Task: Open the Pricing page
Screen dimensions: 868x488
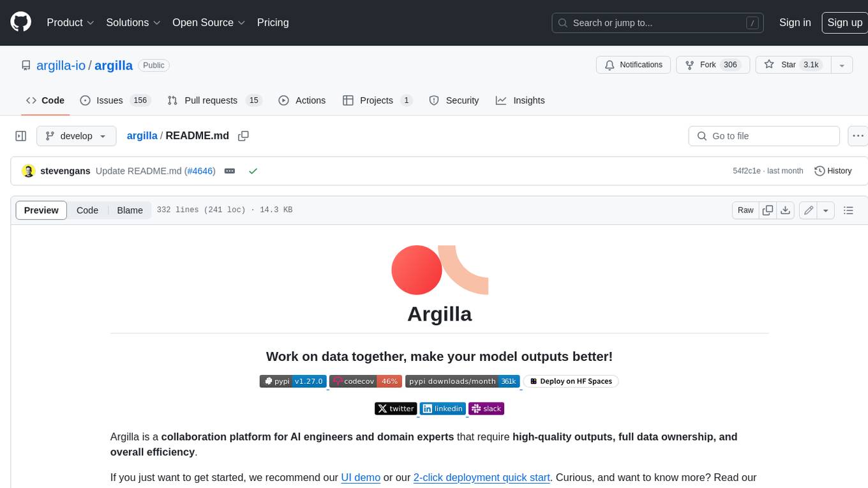Action: click(x=273, y=22)
